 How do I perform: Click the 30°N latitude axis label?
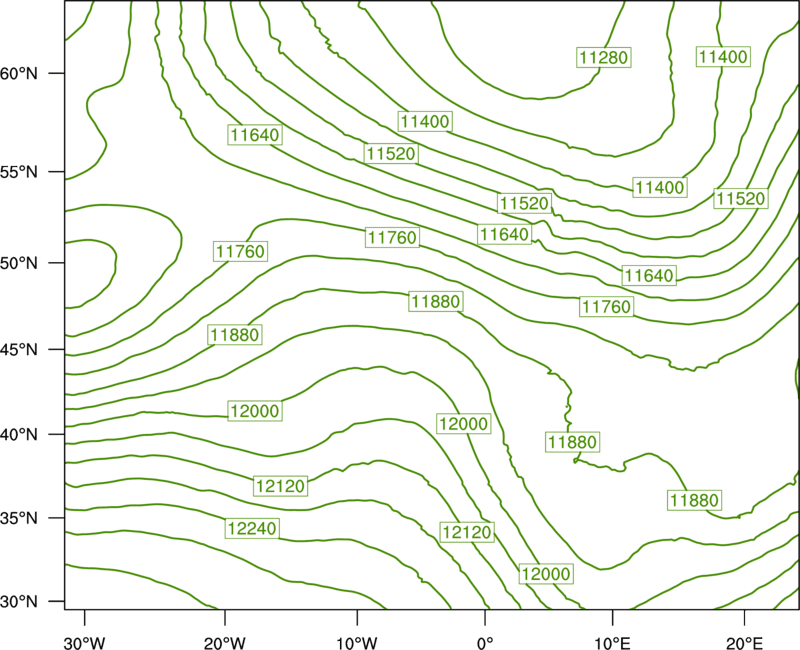click(19, 602)
